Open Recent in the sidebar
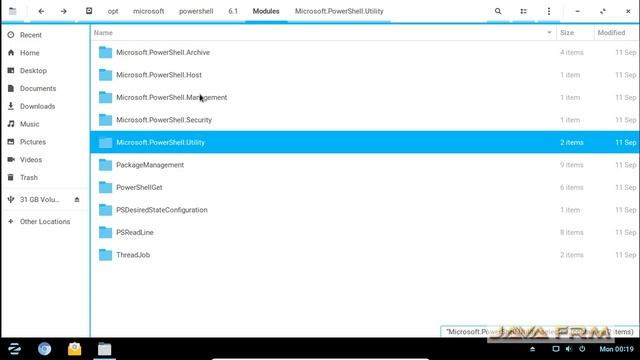 (31, 35)
